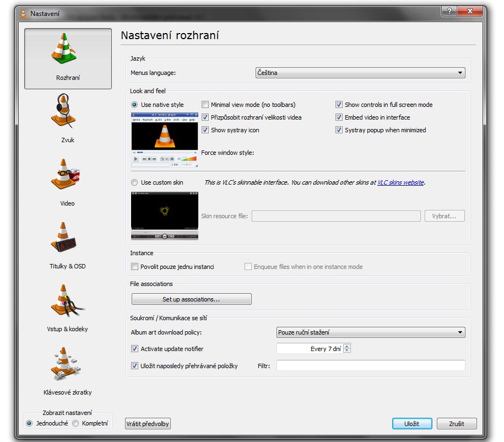Image resolution: width=504 pixels, height=442 pixels.
Task: Increase update interval days with up arrow
Action: [347, 347]
